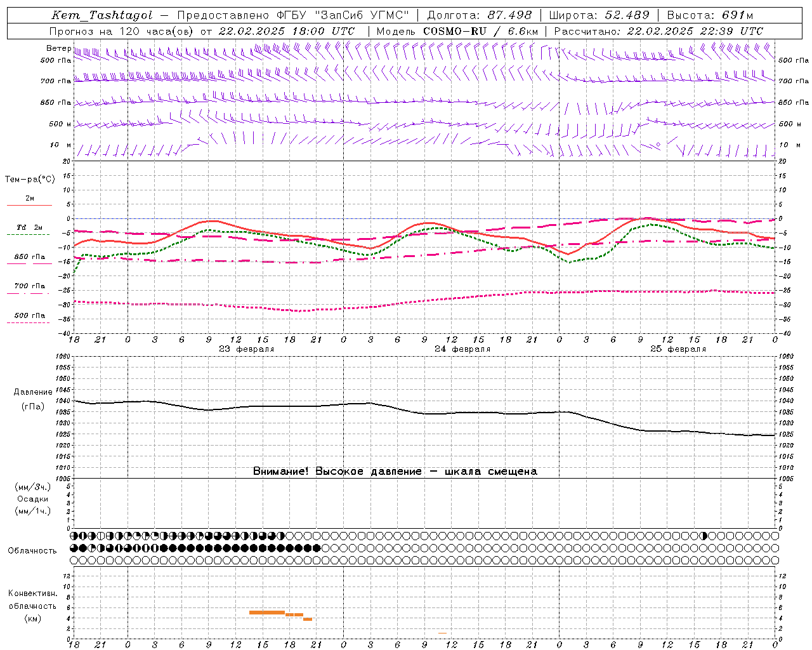Click the '500 гПа' temperature legend line sample
Screen dimensions: 812x650
28,322
